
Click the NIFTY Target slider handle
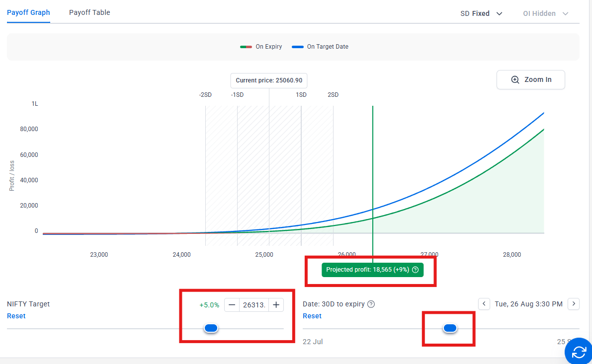coord(211,328)
